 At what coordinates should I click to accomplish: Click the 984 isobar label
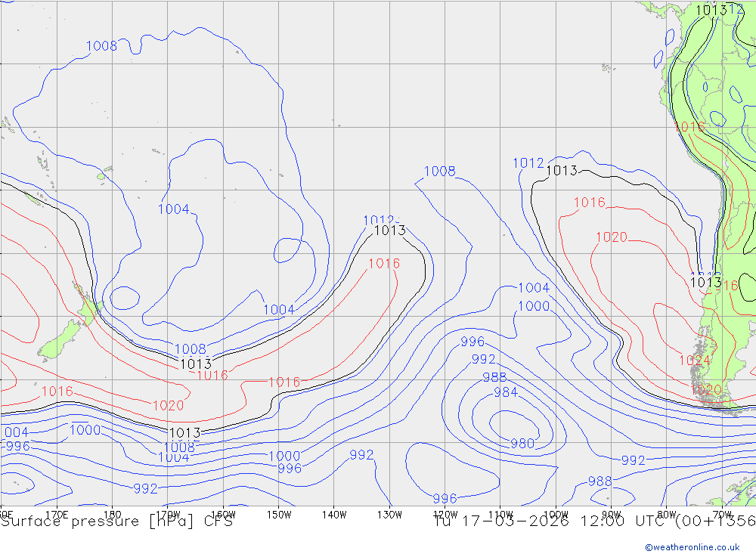coord(506,392)
